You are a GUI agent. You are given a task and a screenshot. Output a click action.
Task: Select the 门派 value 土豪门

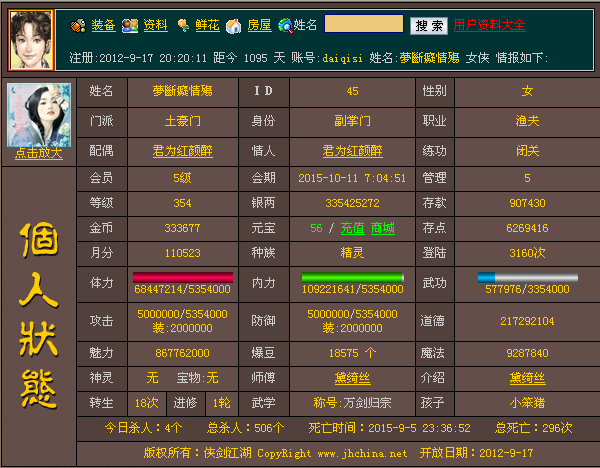[x=183, y=121]
